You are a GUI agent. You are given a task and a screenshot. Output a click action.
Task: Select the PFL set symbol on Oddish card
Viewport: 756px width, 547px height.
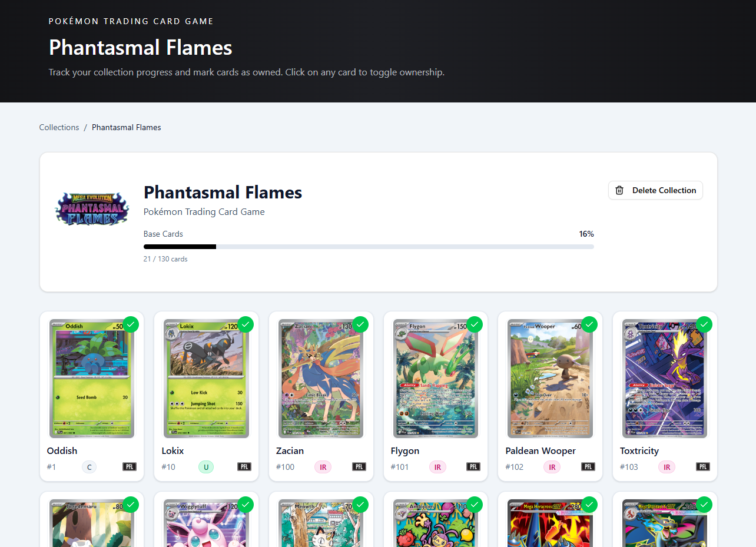[x=129, y=466]
